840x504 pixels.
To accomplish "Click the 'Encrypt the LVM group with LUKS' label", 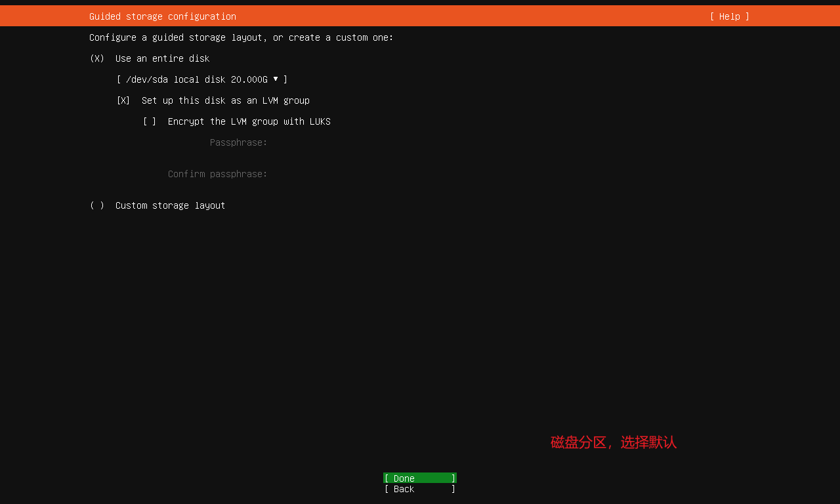I will click(x=249, y=121).
